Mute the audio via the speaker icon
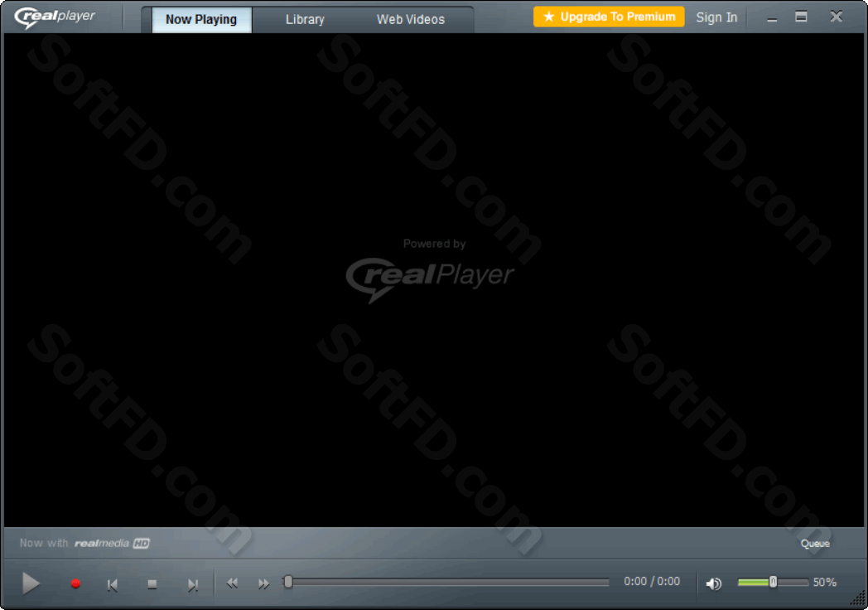The height and width of the screenshot is (610, 868). pos(714,583)
